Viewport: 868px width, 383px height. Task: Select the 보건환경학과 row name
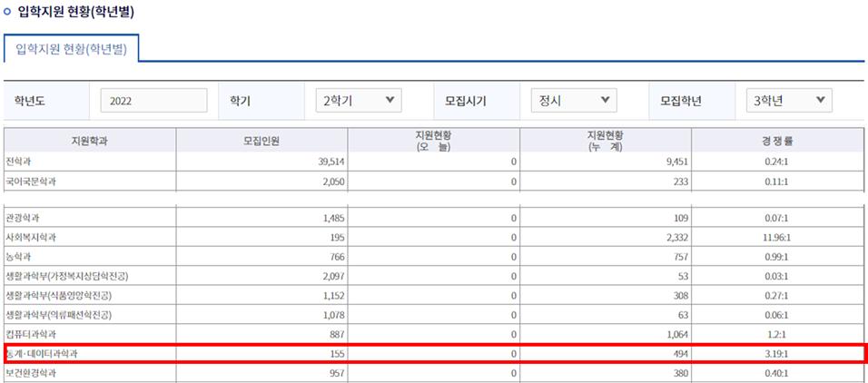coord(31,373)
